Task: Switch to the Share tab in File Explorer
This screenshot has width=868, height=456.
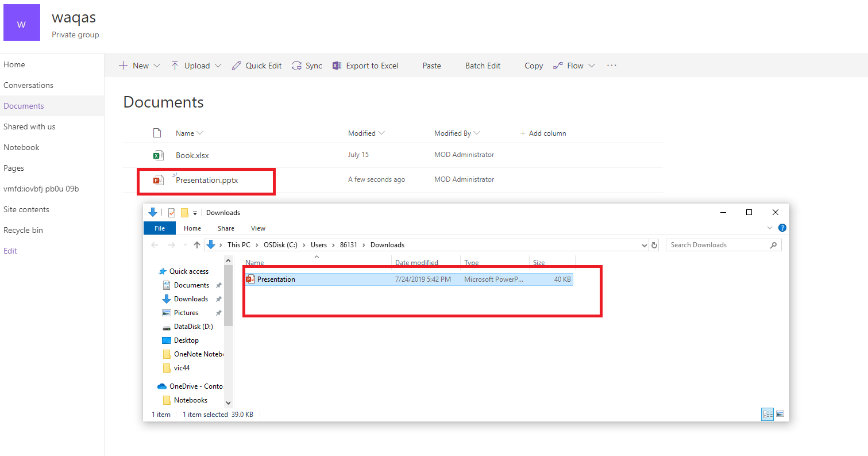Action: (x=226, y=228)
